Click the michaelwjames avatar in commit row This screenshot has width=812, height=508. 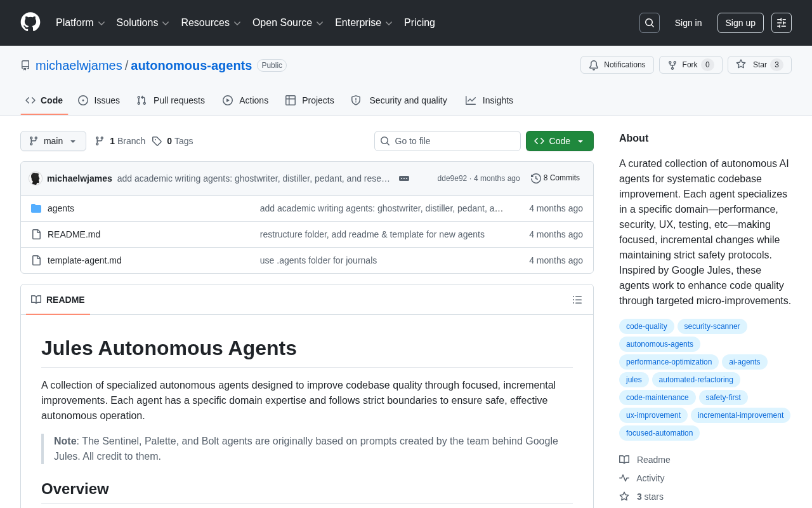(x=36, y=178)
